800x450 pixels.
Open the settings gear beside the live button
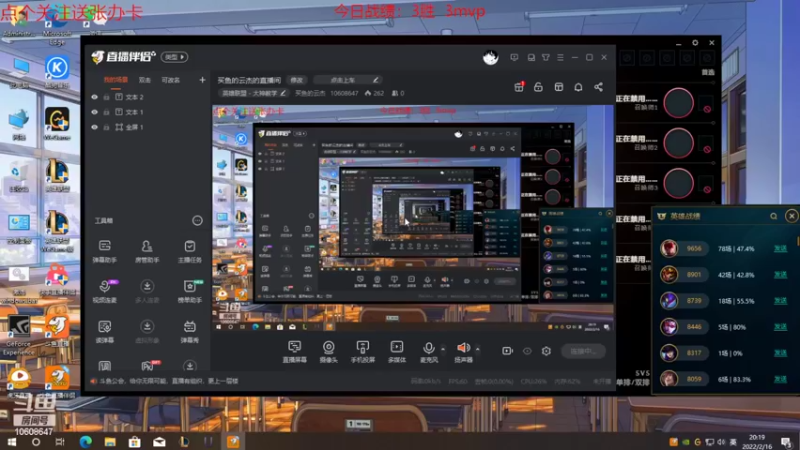(546, 351)
